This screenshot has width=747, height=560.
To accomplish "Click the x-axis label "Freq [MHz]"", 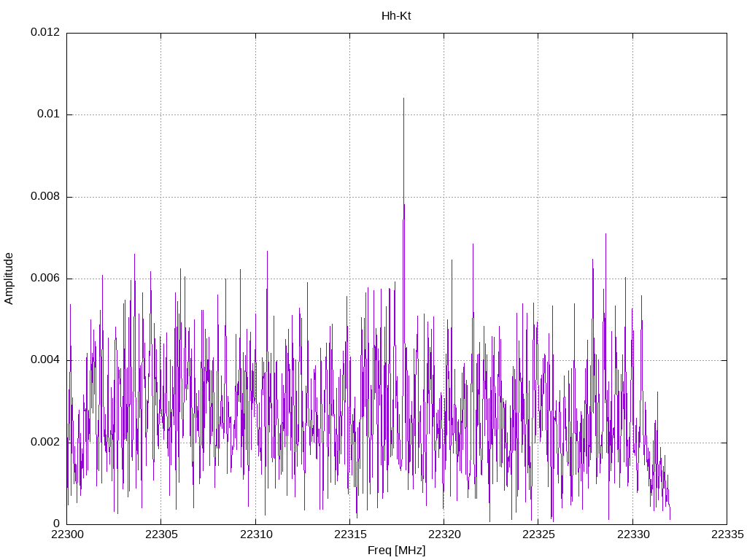I will [396, 551].
